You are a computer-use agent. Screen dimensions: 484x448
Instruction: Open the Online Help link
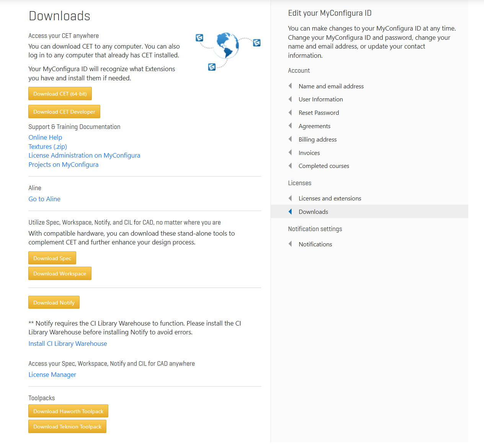coord(45,137)
